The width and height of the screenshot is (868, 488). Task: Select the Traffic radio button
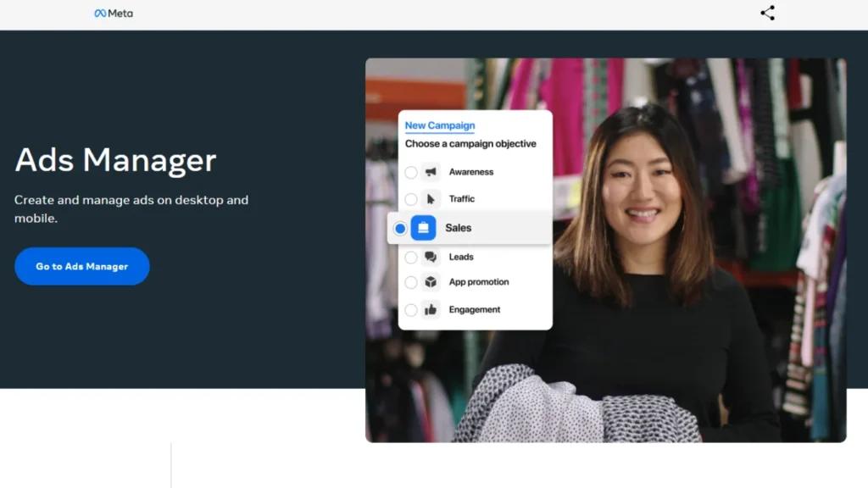coord(411,199)
